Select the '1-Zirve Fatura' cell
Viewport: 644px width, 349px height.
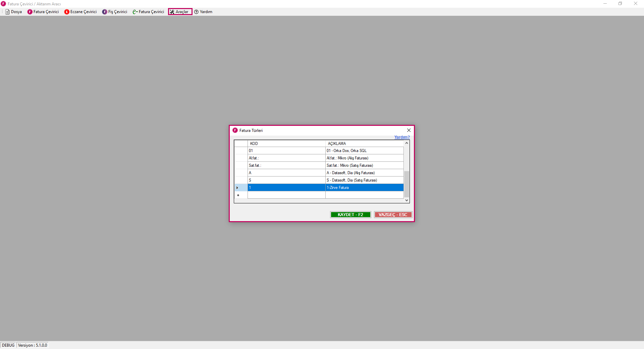click(x=365, y=188)
